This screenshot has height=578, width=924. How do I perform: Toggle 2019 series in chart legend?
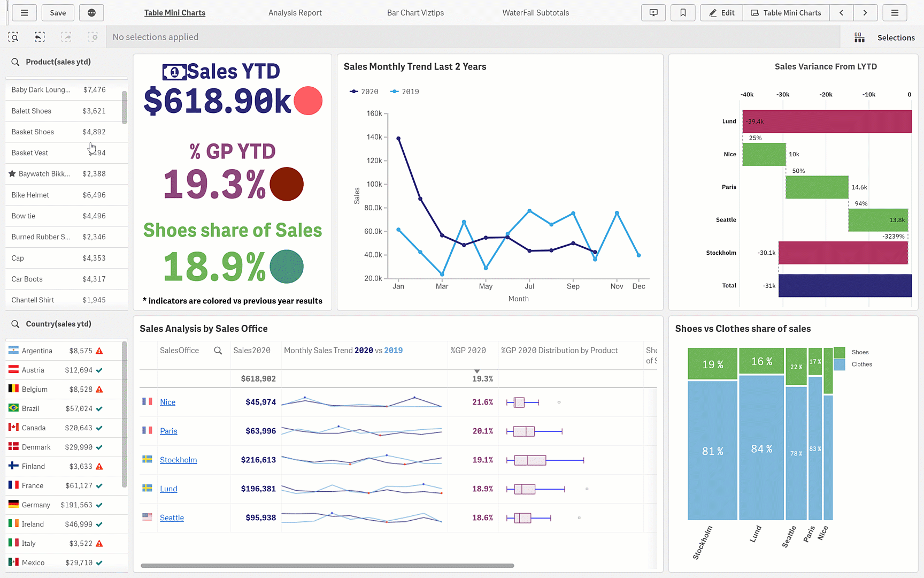point(405,92)
